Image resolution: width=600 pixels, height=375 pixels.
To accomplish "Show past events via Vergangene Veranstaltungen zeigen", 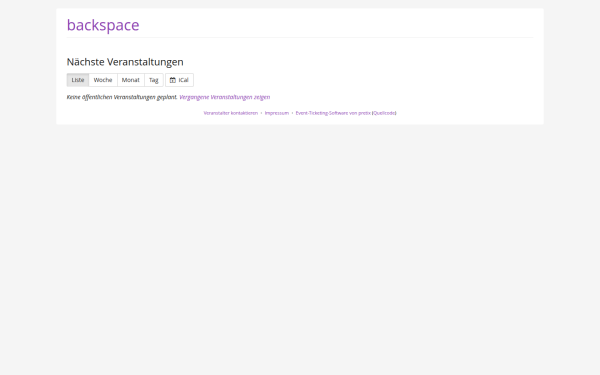I will point(225,97).
